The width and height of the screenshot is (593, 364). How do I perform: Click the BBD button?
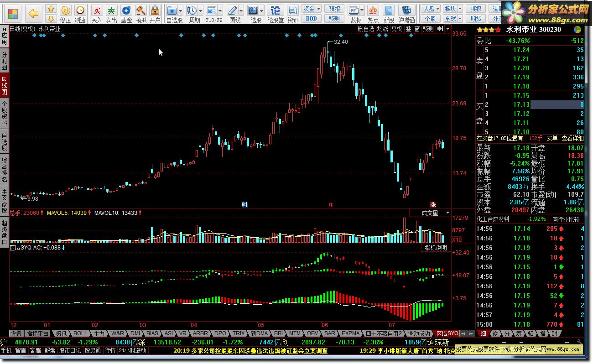311,19
